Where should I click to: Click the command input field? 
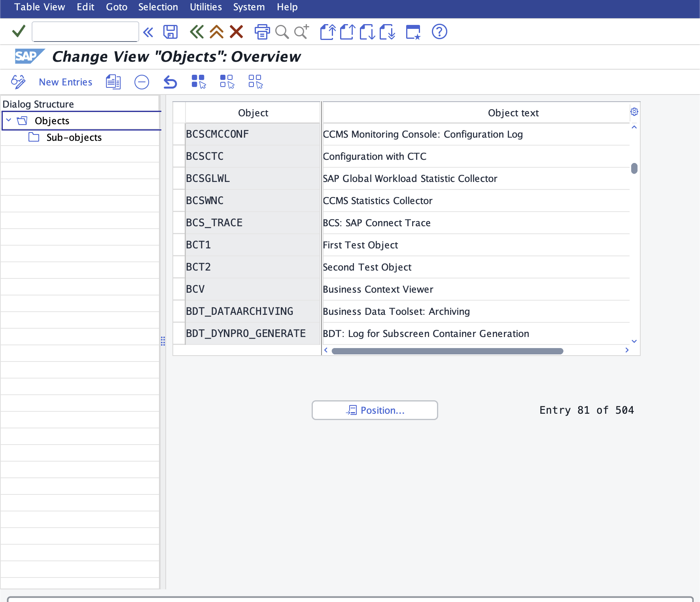pyautogui.click(x=85, y=32)
